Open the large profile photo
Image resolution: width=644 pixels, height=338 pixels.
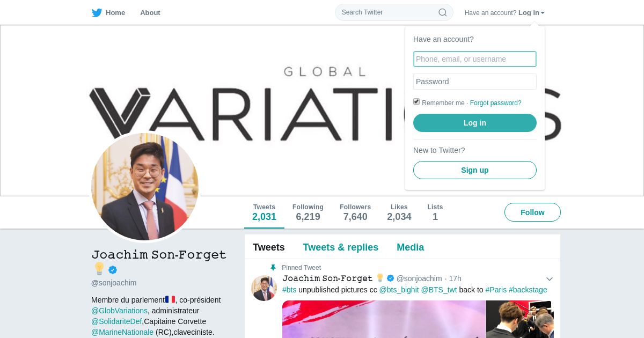tap(145, 187)
